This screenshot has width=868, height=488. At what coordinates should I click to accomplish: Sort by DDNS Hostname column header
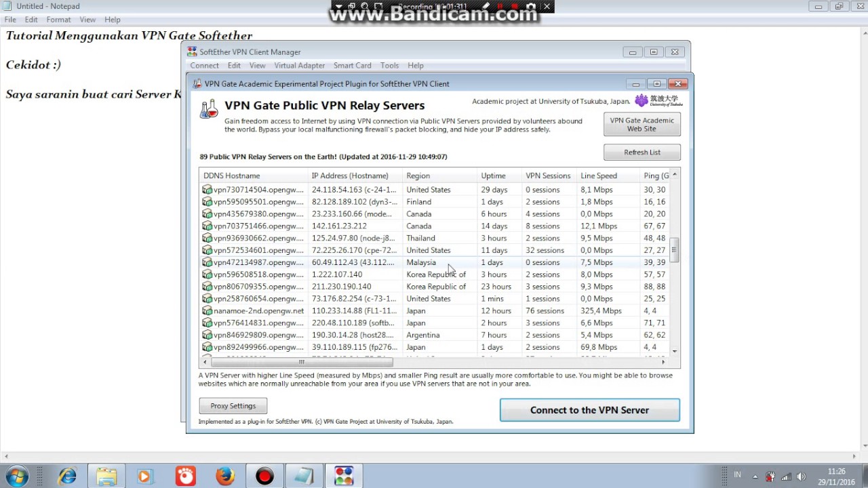pos(253,176)
